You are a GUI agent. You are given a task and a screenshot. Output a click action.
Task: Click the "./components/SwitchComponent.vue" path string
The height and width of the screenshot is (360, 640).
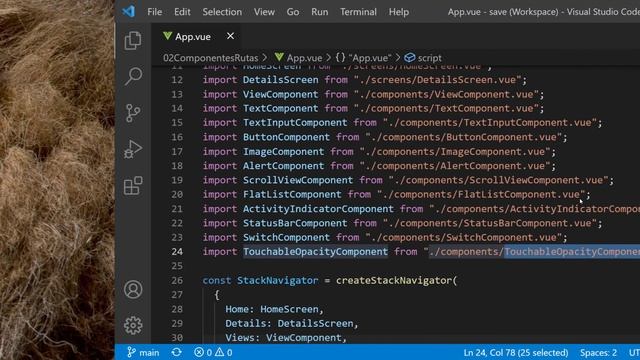[464, 237]
